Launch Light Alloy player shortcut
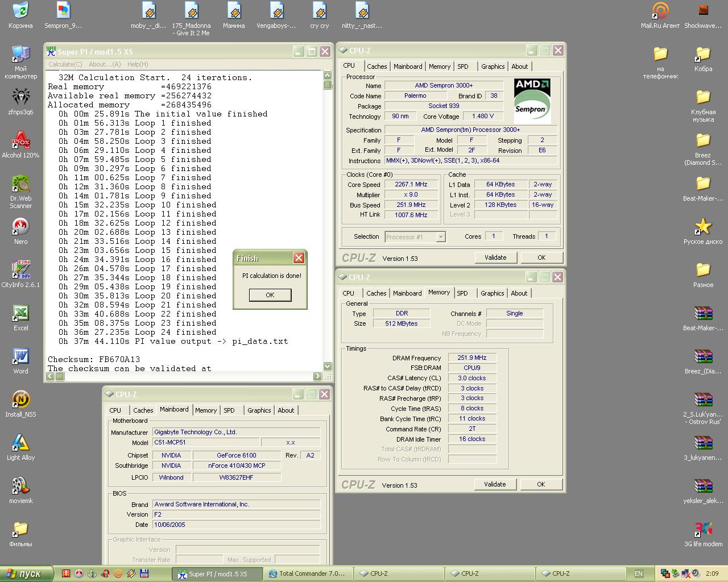 [x=20, y=447]
